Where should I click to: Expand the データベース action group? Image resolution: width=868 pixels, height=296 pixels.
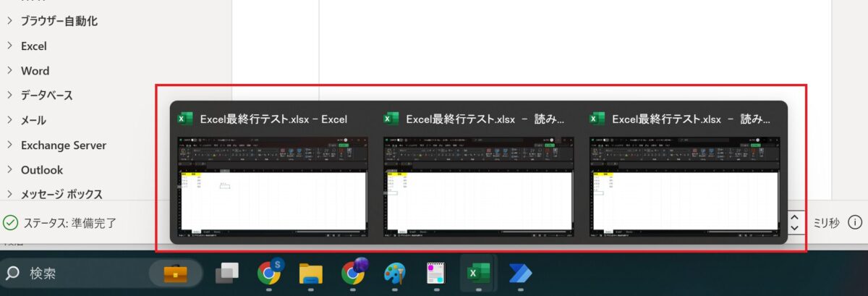[x=10, y=95]
